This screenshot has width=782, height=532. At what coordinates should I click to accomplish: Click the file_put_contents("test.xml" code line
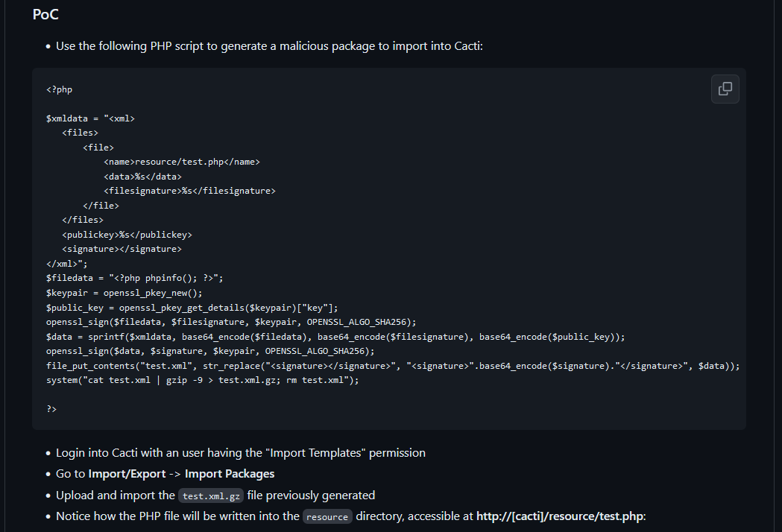[393, 366]
